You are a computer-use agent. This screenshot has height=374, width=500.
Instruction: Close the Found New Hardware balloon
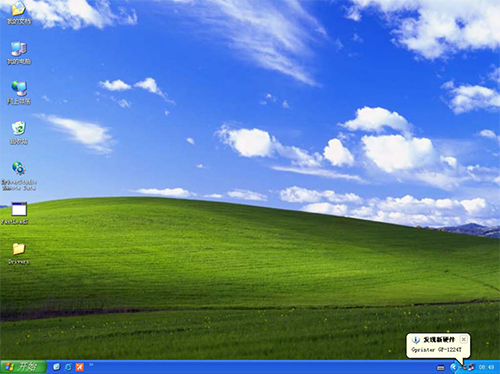[463, 339]
